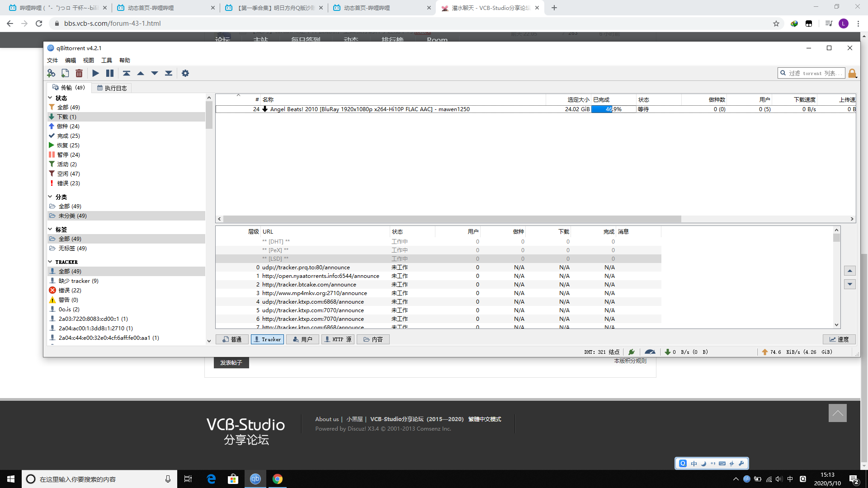The height and width of the screenshot is (488, 868).
Task: Open the 普通 properties tab
Action: [232, 339]
